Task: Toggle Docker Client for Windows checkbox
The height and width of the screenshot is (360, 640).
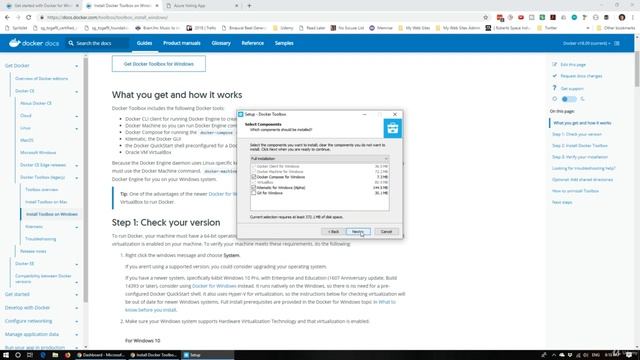Action: click(x=253, y=167)
